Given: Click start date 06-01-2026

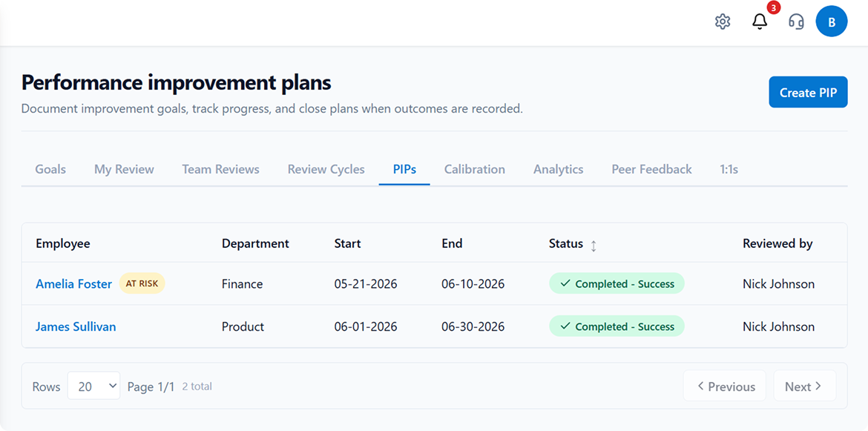Looking at the screenshot, I should pos(366,326).
